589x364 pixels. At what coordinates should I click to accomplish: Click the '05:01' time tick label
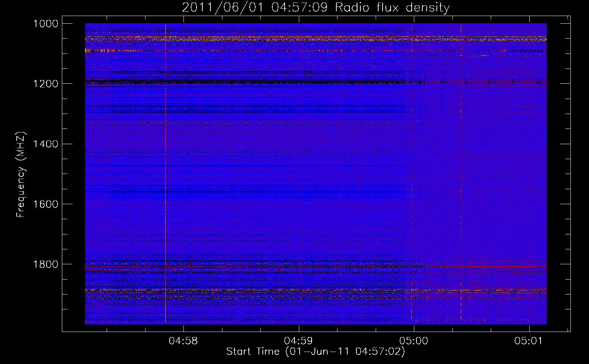529,341
